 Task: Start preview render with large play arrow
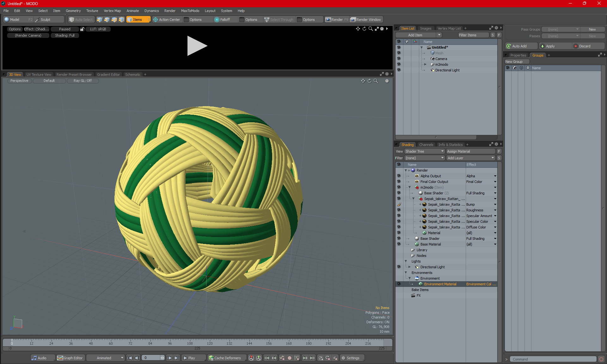tap(197, 46)
